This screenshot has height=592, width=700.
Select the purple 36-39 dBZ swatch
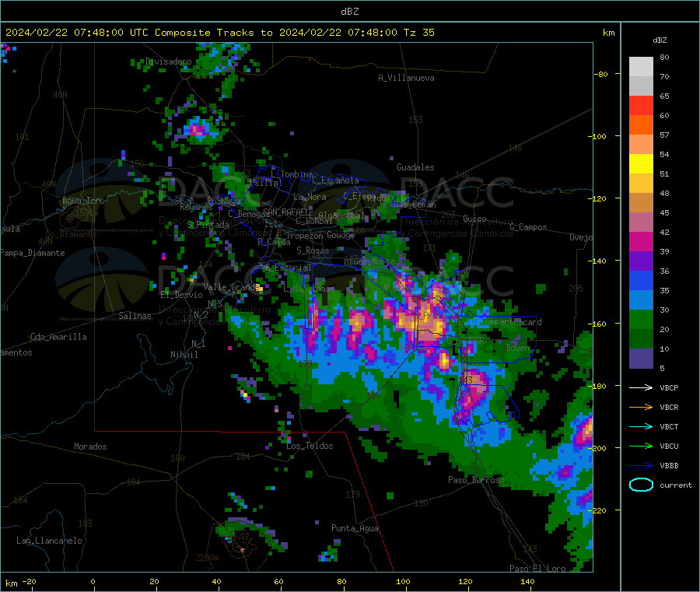641,261
